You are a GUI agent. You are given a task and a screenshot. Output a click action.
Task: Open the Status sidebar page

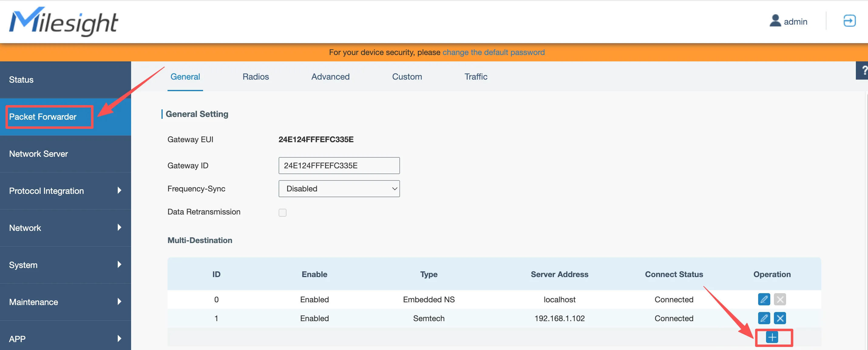coord(21,80)
